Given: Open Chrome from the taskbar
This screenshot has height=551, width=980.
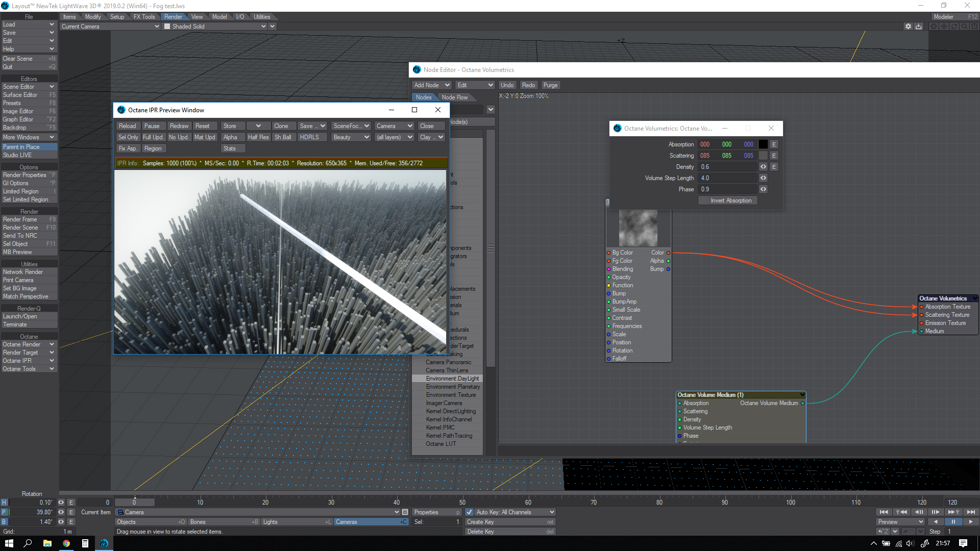Looking at the screenshot, I should (66, 543).
